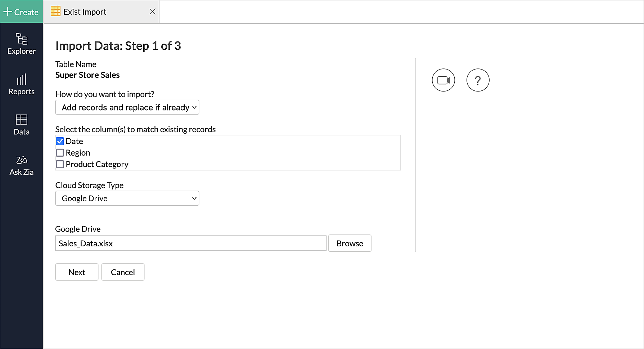Click the Product Category column label
This screenshot has width=644, height=349.
tap(97, 164)
